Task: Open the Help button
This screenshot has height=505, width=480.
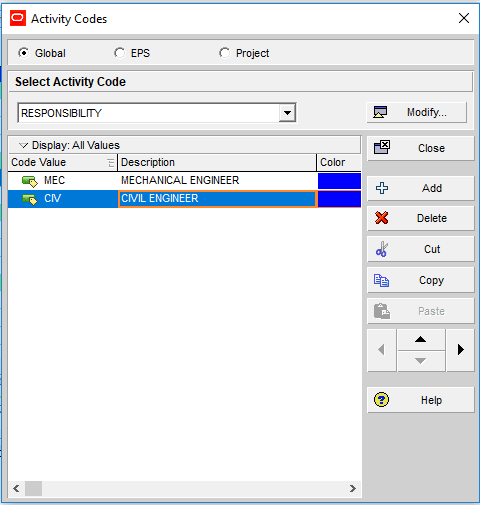Action: (x=421, y=400)
